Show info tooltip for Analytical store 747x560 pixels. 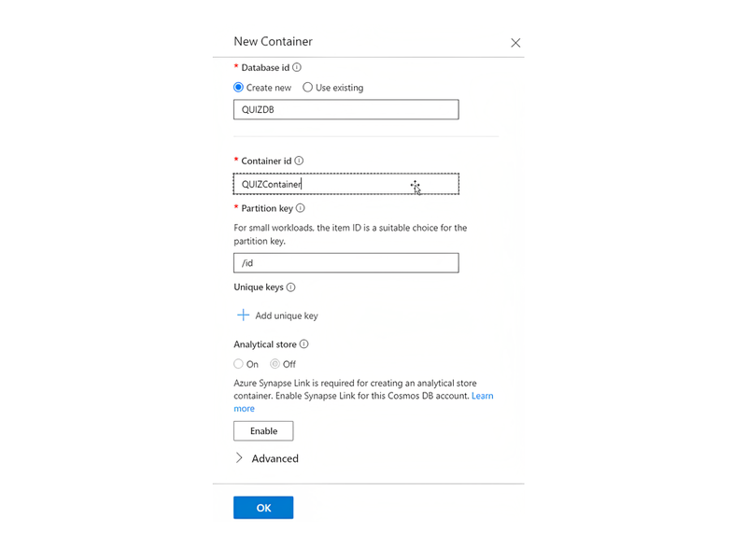tap(304, 343)
